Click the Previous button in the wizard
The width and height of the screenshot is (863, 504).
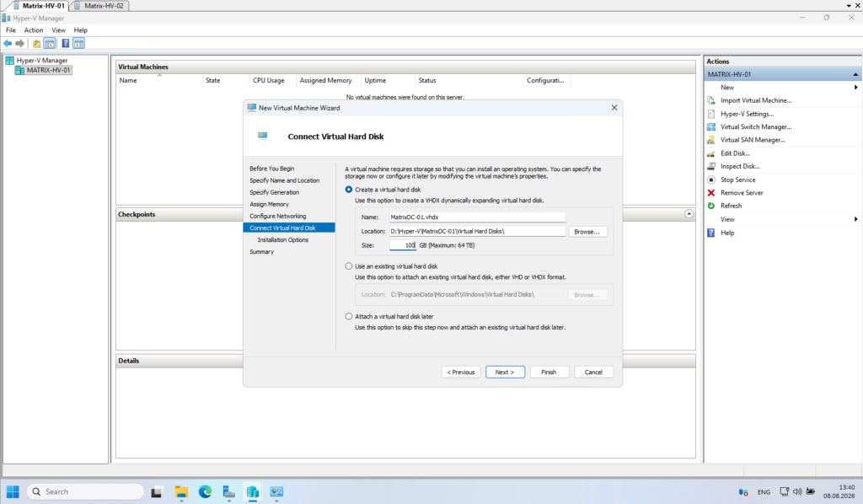coord(461,372)
